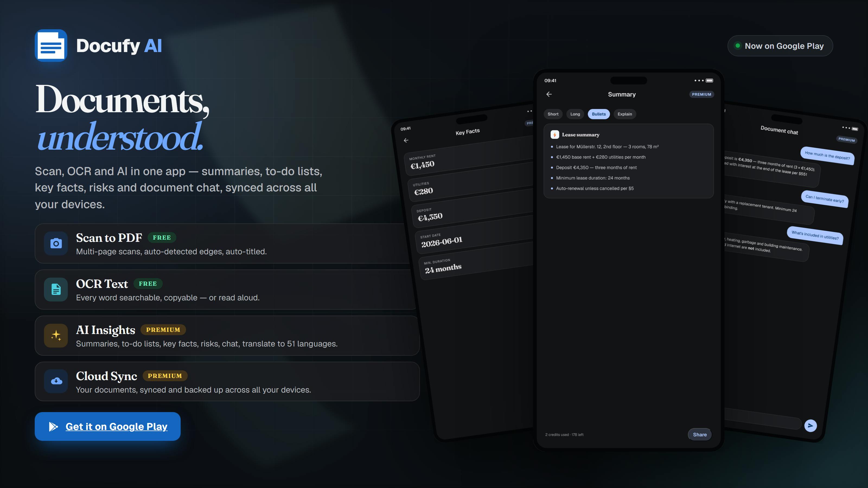Click the Utilities €280 value
Image resolution: width=868 pixels, height=488 pixels.
(x=423, y=191)
